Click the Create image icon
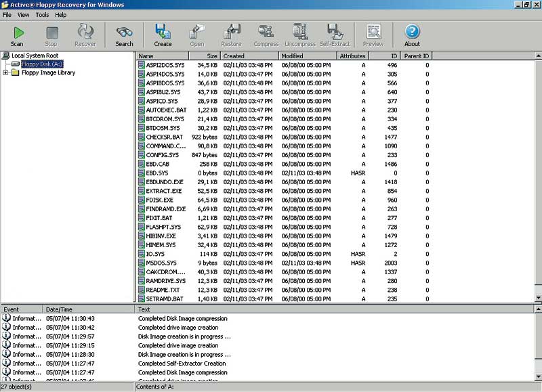The width and height of the screenshot is (542, 392). [x=163, y=31]
